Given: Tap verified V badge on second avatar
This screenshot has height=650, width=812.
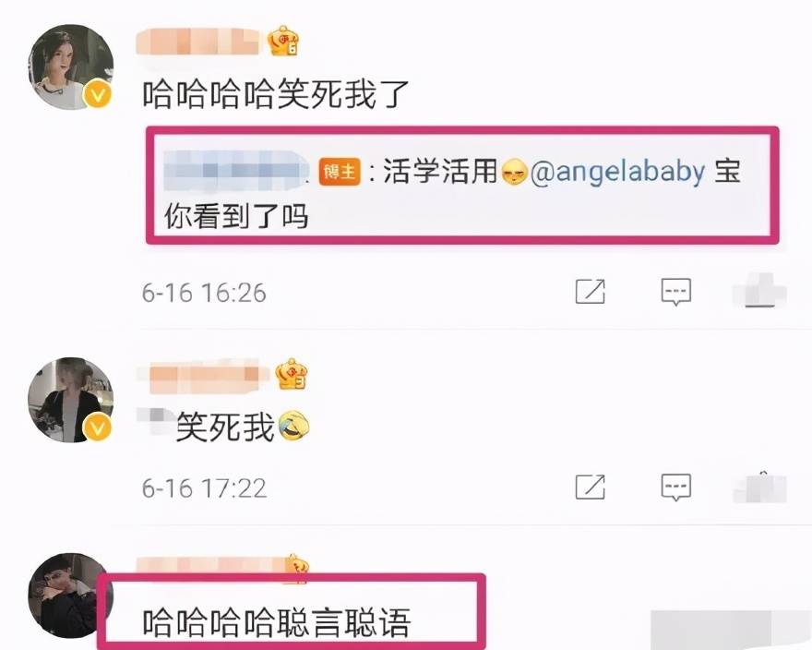Looking at the screenshot, I should click(99, 428).
